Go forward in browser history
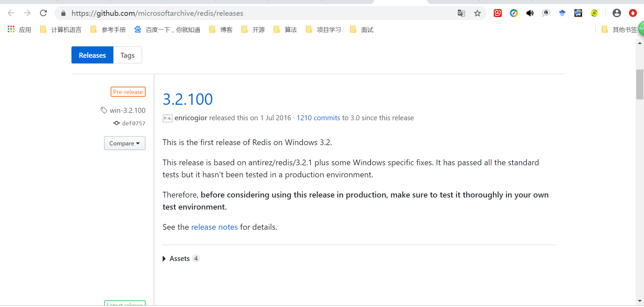644x307 pixels. (27, 13)
